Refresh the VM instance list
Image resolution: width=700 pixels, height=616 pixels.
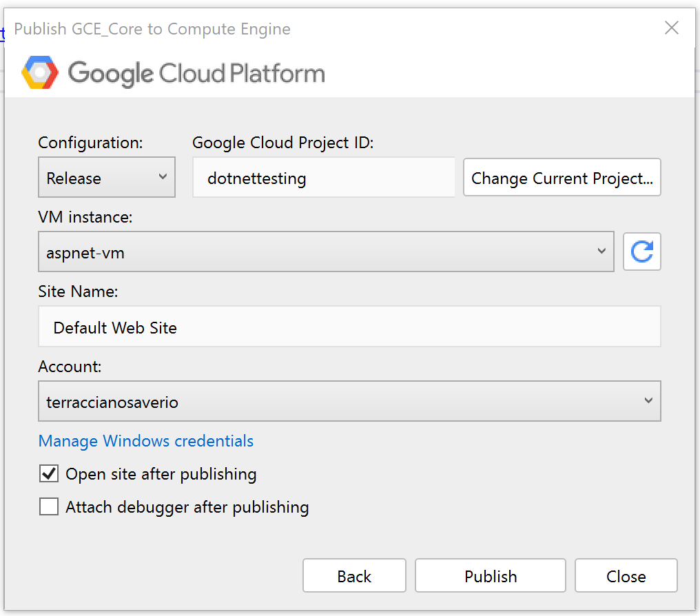(642, 251)
